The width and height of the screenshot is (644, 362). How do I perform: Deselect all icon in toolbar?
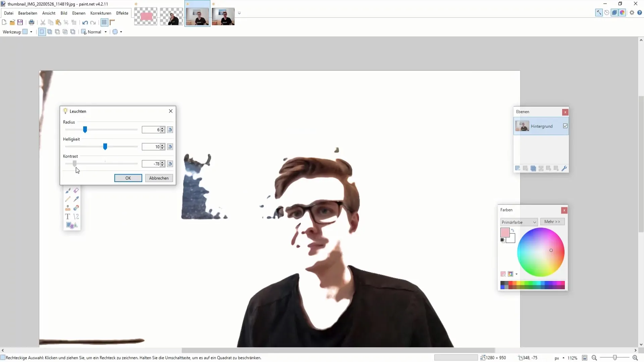coord(74,22)
